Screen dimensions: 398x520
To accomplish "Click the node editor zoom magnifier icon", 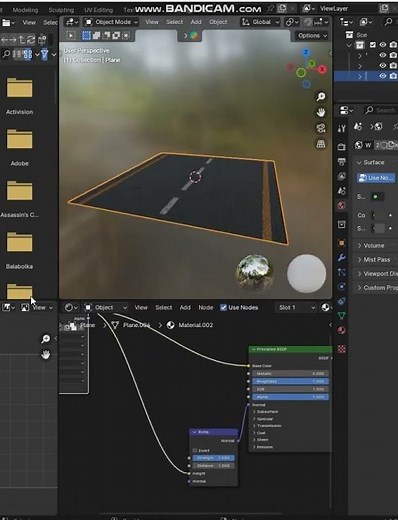I will tap(46, 339).
